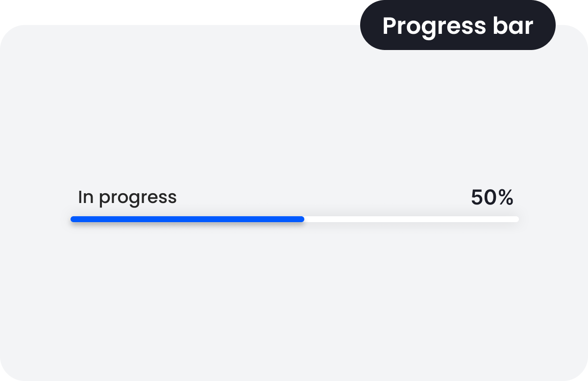Viewport: 588px width, 381px height.
Task: Click the letter "P" starting the badge title
Action: click(x=390, y=25)
